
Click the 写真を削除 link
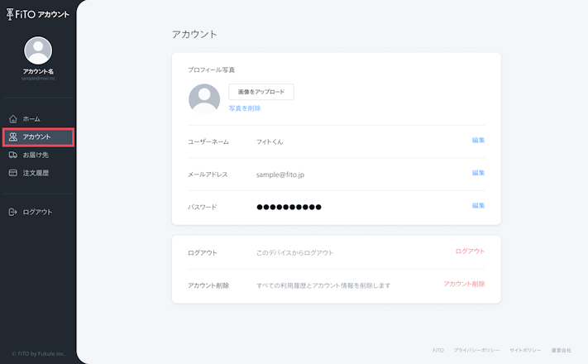[245, 108]
